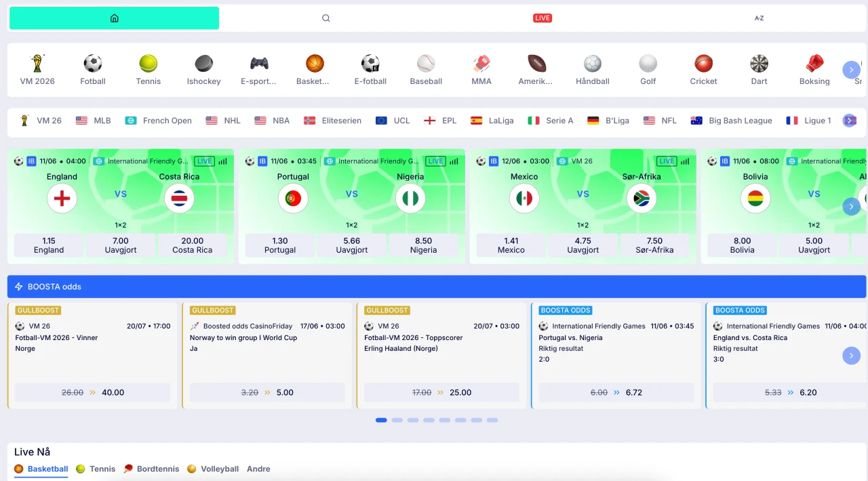Screen dimensions: 868x481
Task: Select the Ishockey puck icon
Action: pyautogui.click(x=204, y=64)
